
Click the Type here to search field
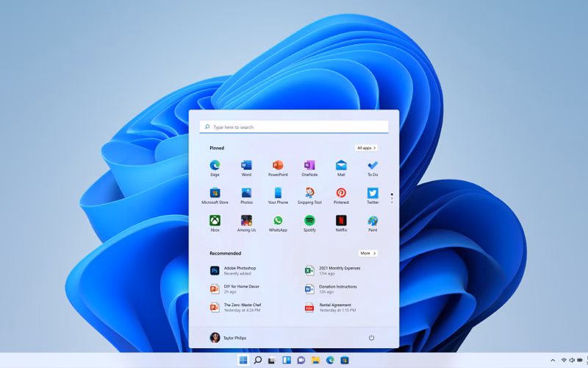pos(293,127)
